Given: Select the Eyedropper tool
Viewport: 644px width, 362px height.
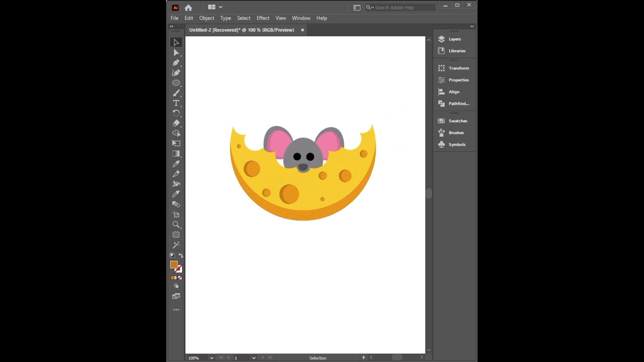Looking at the screenshot, I should (x=176, y=164).
